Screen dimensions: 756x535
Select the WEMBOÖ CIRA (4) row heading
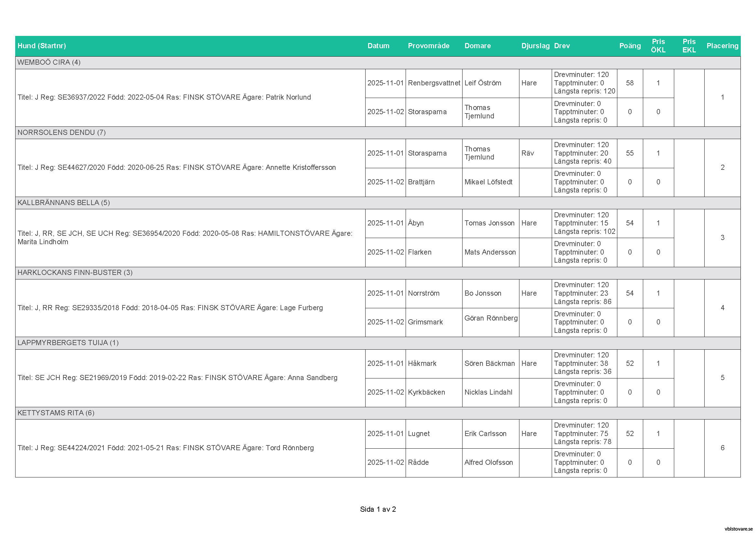[49, 62]
